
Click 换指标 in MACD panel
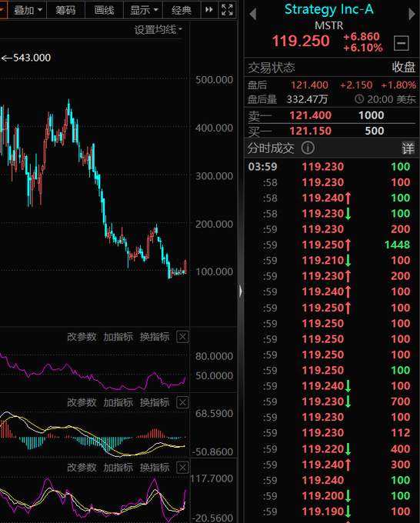pos(155,402)
